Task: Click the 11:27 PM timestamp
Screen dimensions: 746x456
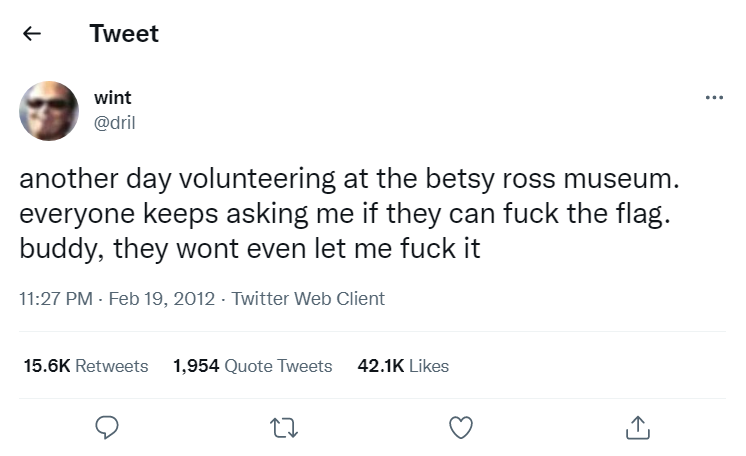Action: [x=58, y=298]
